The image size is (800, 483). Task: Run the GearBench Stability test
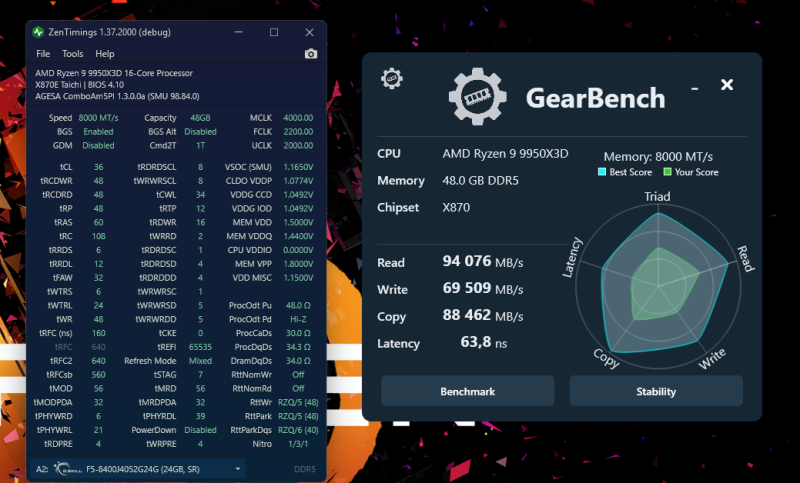click(x=656, y=391)
